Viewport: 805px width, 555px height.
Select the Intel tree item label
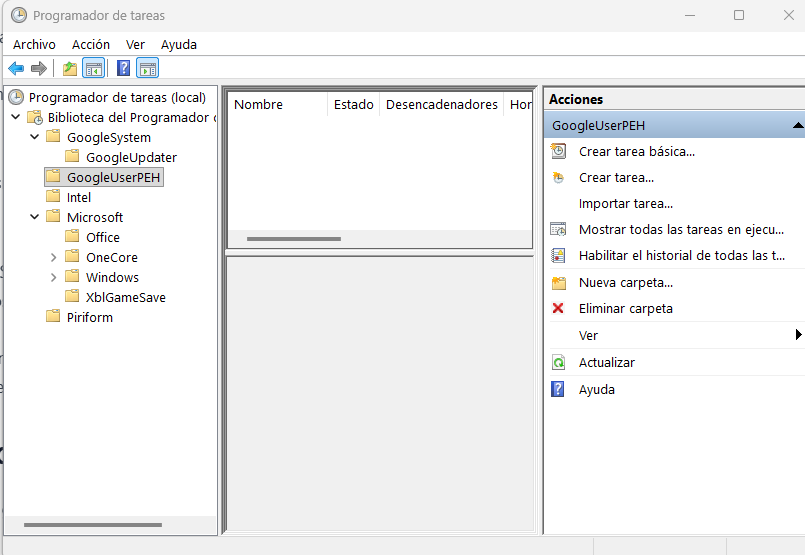[79, 197]
